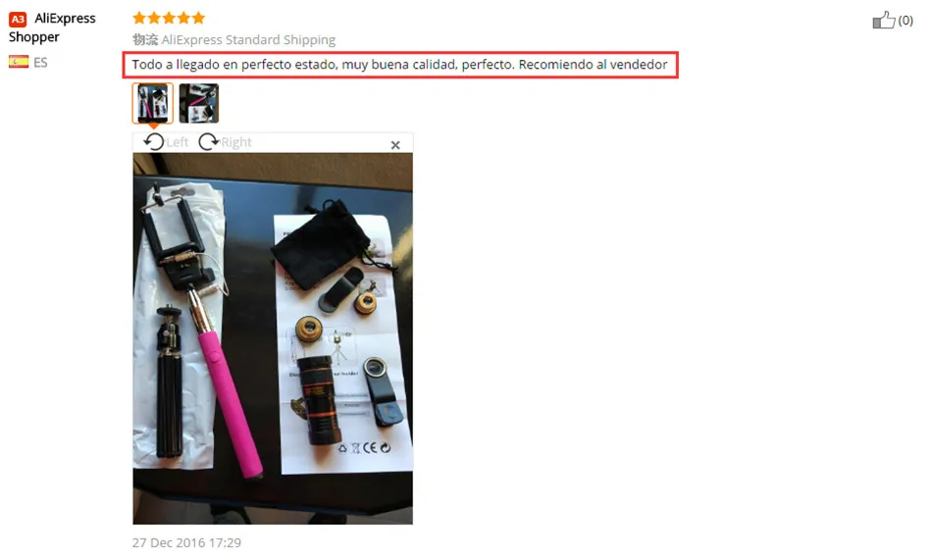Select the first review photo thumbnail
This screenshot has height=560, width=932.
(x=153, y=103)
